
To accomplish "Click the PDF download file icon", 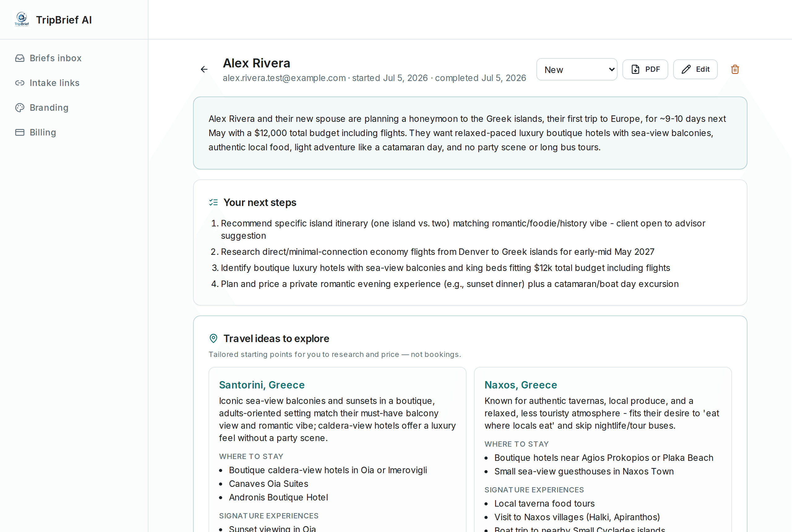I will pyautogui.click(x=635, y=69).
